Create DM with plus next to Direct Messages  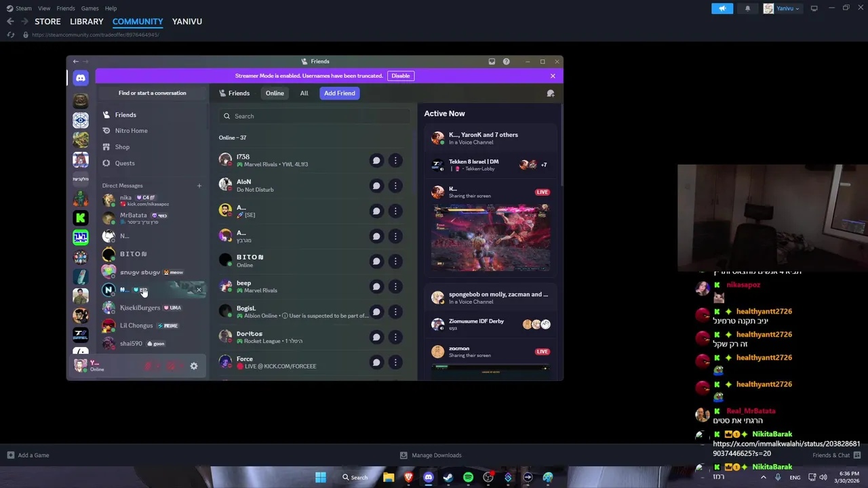tap(199, 186)
